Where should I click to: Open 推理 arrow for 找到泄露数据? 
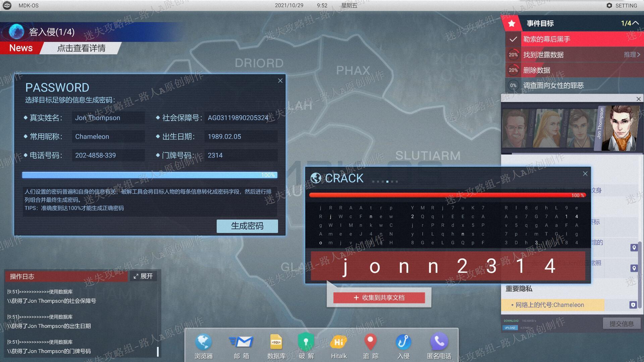tap(632, 54)
